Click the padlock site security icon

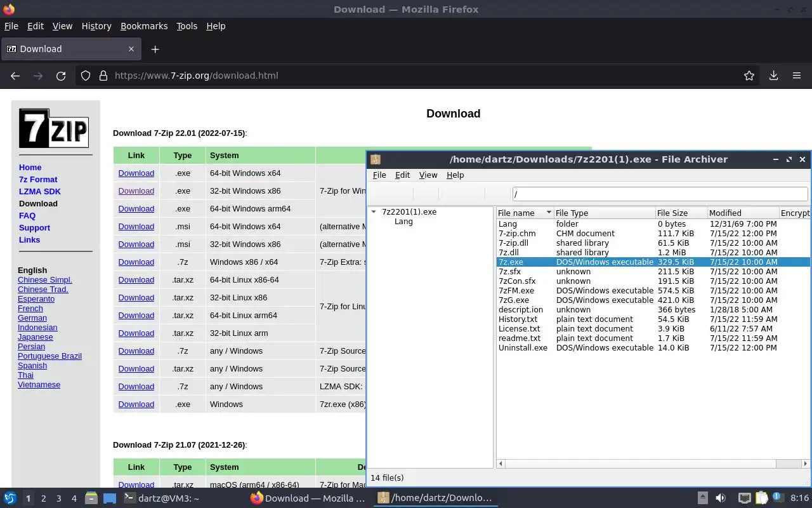[103, 76]
